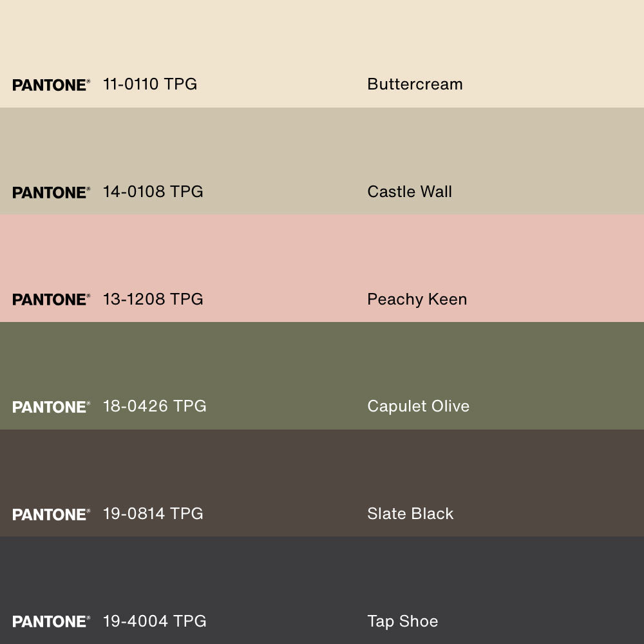The width and height of the screenshot is (644, 644).
Task: Click the Slate Black name label
Action: point(410,514)
